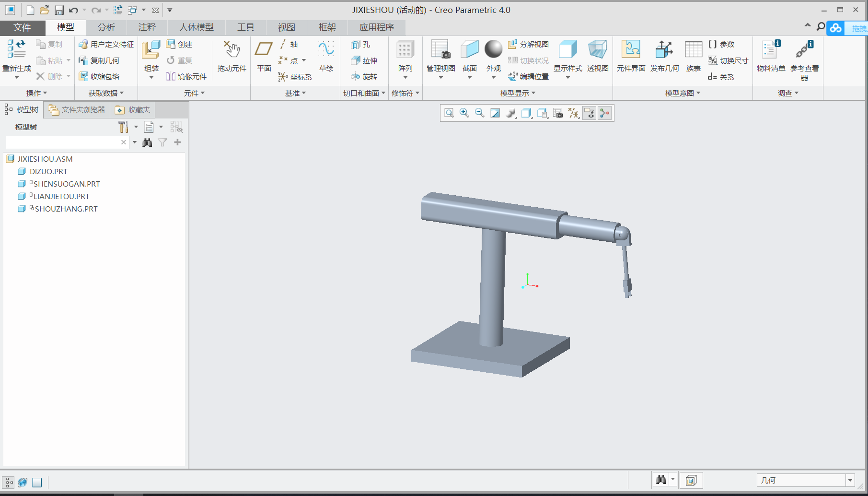The image size is (868, 496).
Task: Click Zoom In in the view toolbar
Action: [464, 113]
